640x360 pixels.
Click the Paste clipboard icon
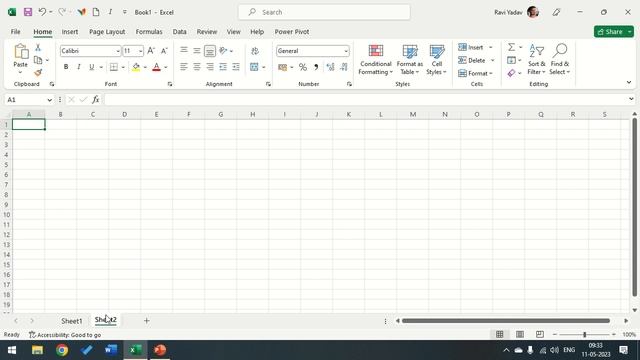point(20,52)
